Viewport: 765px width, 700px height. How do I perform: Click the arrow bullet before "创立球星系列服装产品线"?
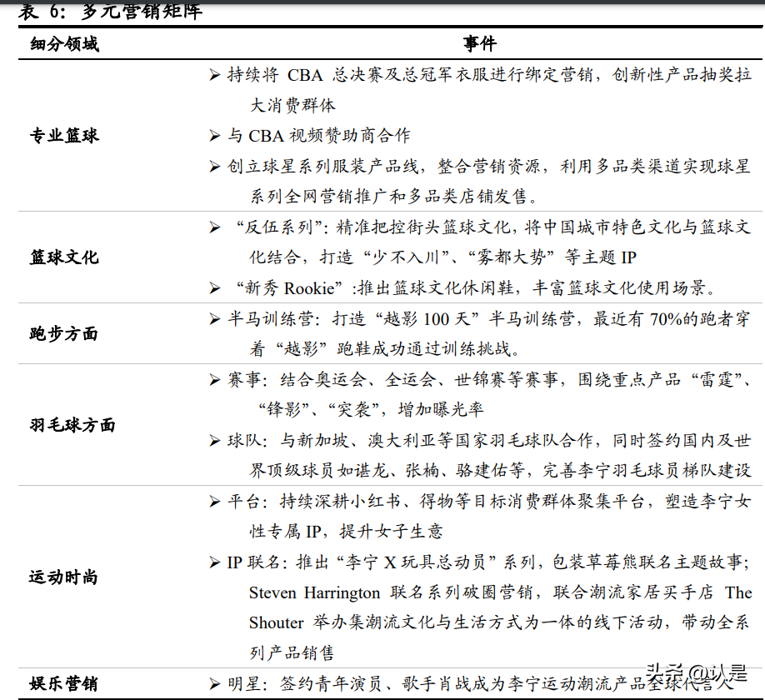[x=215, y=166]
